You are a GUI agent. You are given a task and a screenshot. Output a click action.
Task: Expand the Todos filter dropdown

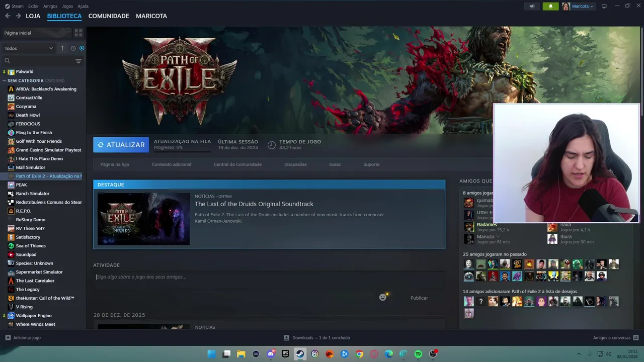[28, 48]
